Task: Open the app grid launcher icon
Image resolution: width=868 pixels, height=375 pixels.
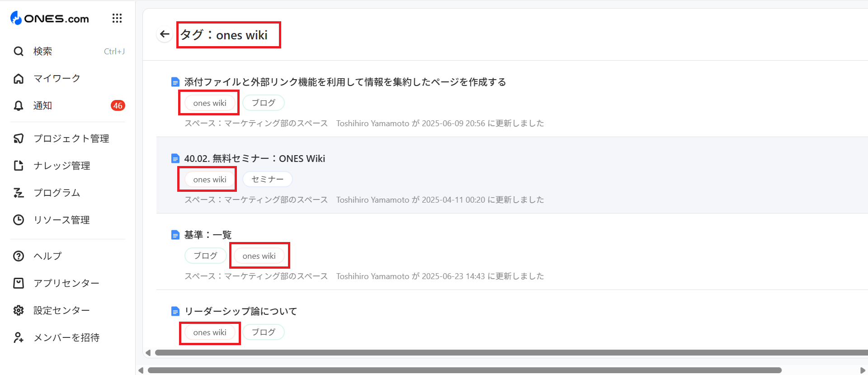Action: click(117, 18)
